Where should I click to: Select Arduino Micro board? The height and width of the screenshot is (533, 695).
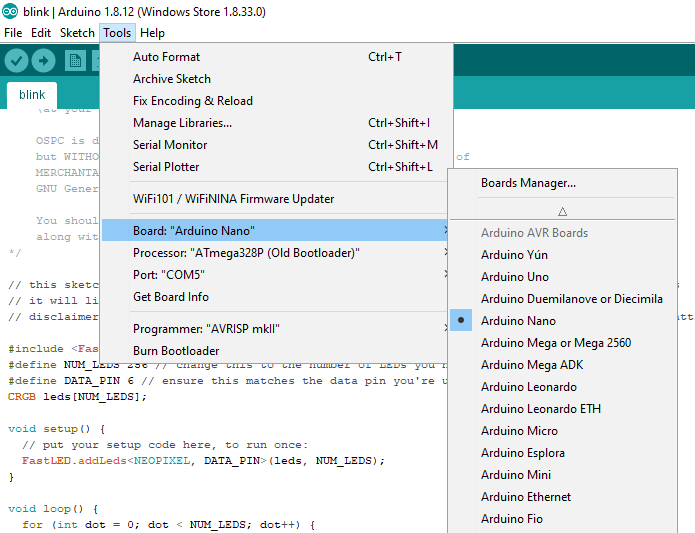tap(563, 431)
